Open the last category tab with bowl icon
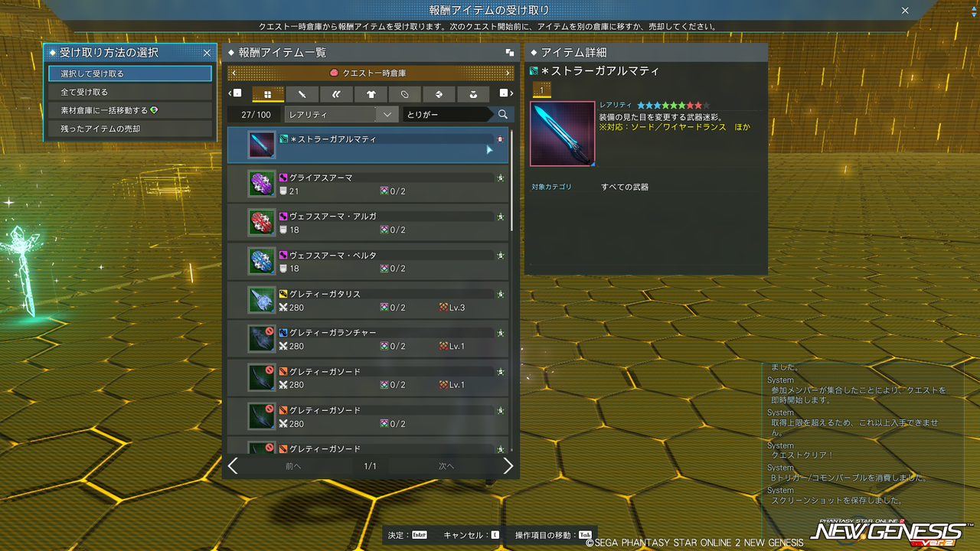The width and height of the screenshot is (980, 551). [474, 94]
